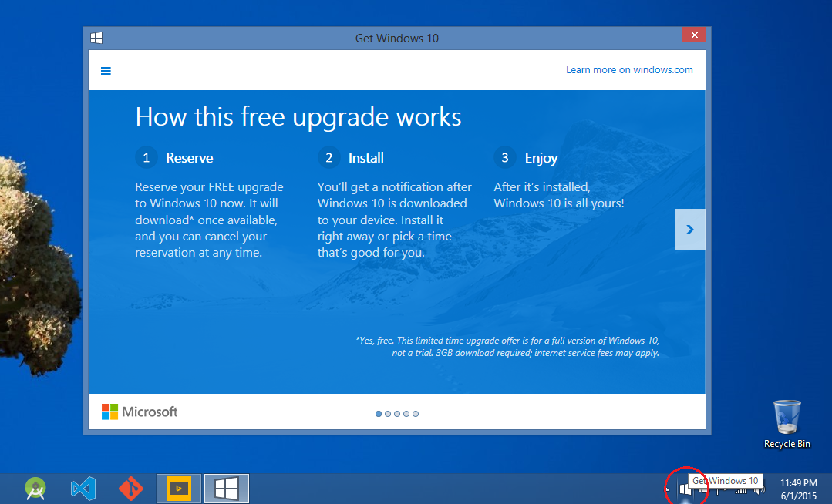Select the first page indicator dot
The width and height of the screenshot is (832, 504).
point(379,414)
